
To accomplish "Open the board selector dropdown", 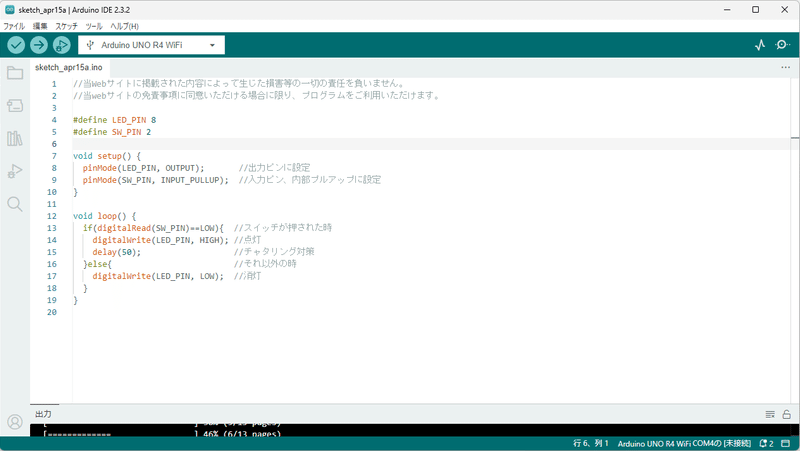I will tap(151, 45).
